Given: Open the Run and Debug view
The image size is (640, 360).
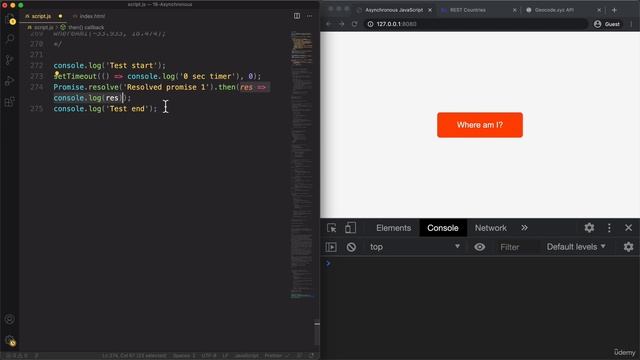Looking at the screenshot, I should (10, 81).
